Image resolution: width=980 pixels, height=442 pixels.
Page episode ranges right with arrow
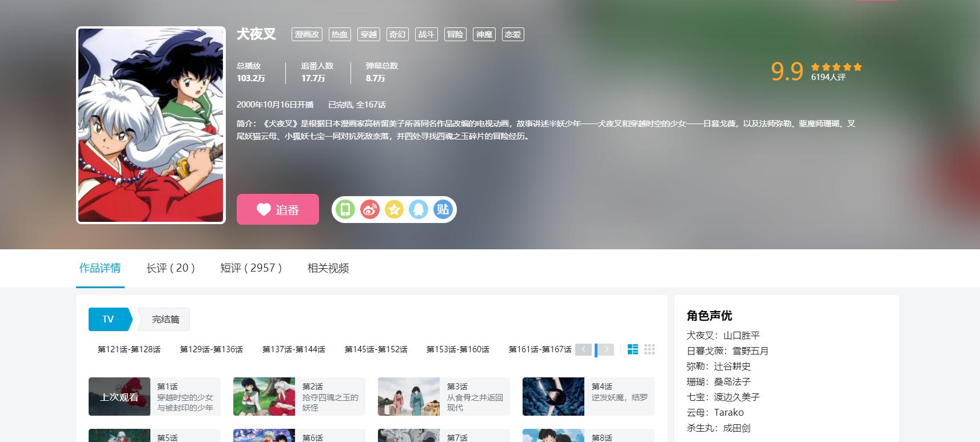coord(606,349)
